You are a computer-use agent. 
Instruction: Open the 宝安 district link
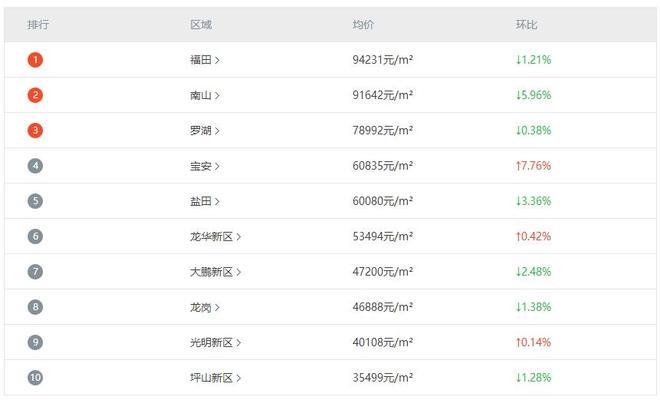[x=205, y=166]
